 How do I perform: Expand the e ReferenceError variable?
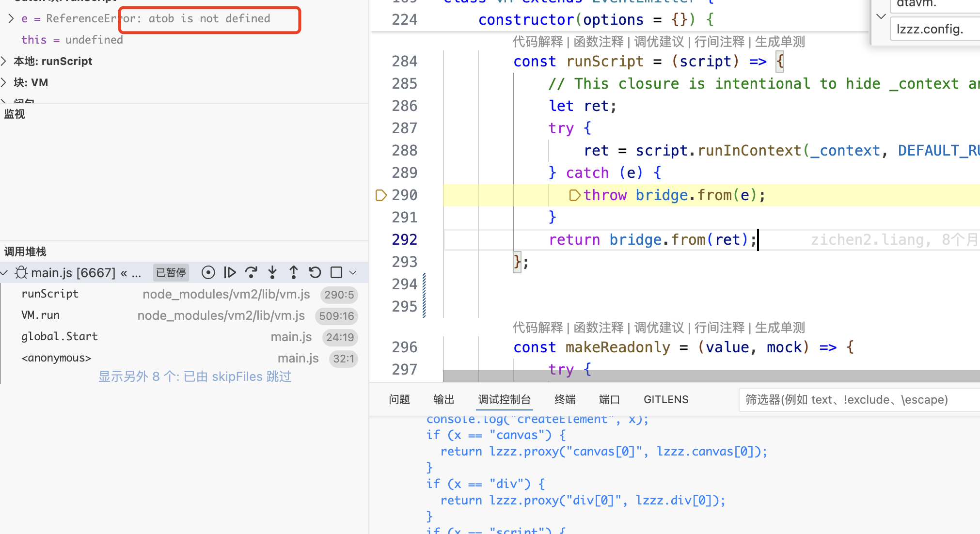click(x=11, y=18)
